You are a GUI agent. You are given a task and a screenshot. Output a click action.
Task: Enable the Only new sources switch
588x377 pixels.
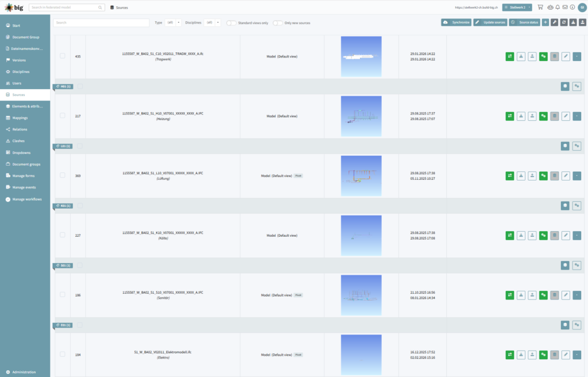click(x=277, y=23)
